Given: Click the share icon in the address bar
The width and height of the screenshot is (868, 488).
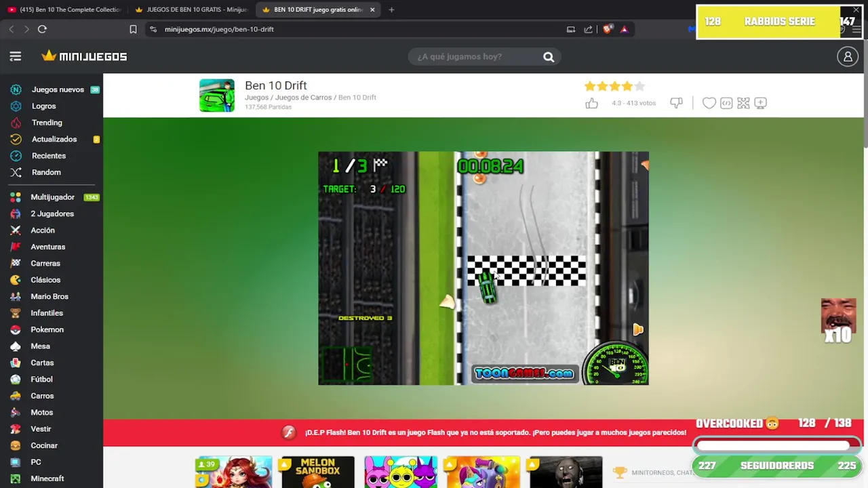Looking at the screenshot, I should coord(588,29).
